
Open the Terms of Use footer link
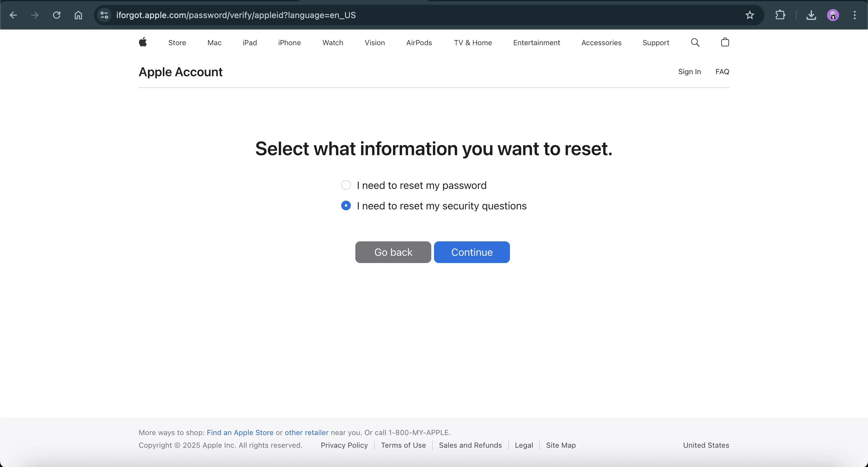pyautogui.click(x=403, y=445)
